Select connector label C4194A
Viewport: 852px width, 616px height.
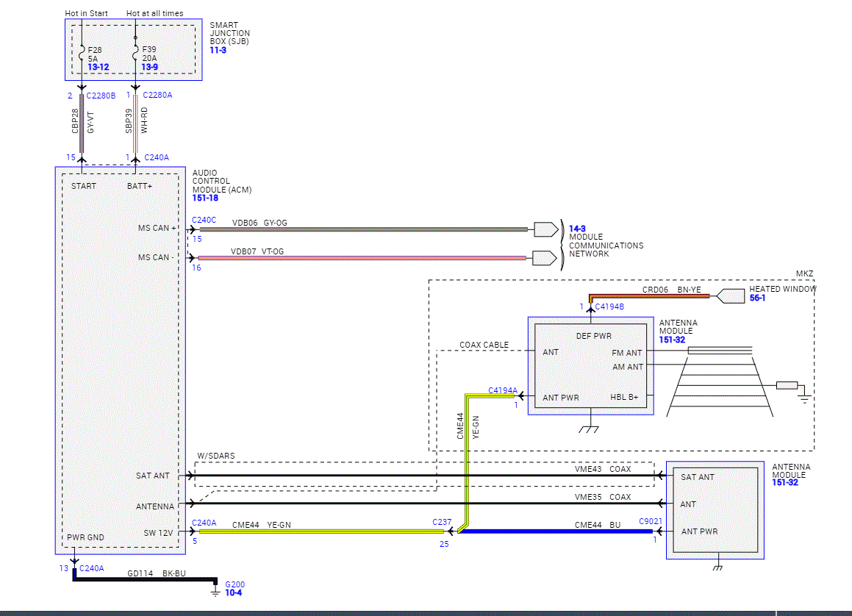pyautogui.click(x=503, y=390)
